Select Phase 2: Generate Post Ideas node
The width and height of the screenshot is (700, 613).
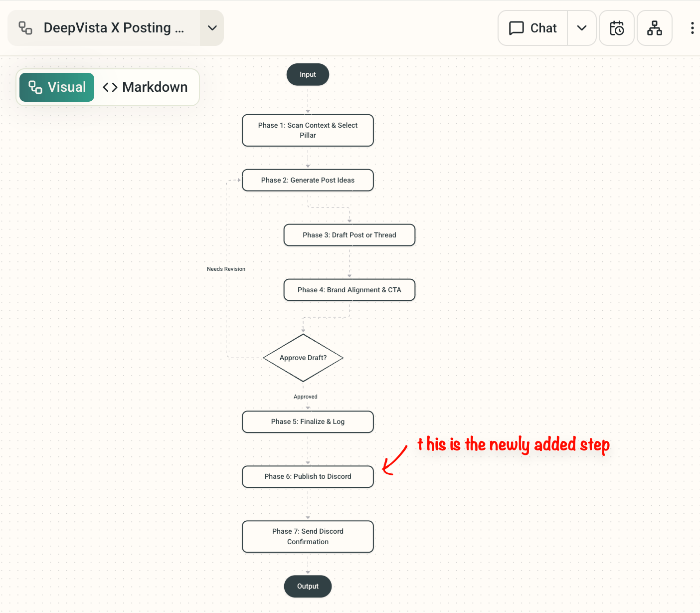(x=308, y=180)
